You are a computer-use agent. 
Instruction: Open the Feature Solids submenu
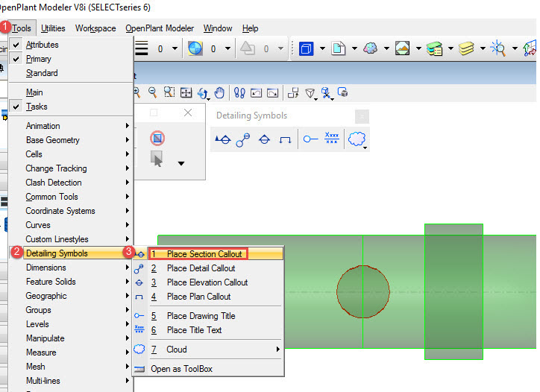click(x=71, y=282)
